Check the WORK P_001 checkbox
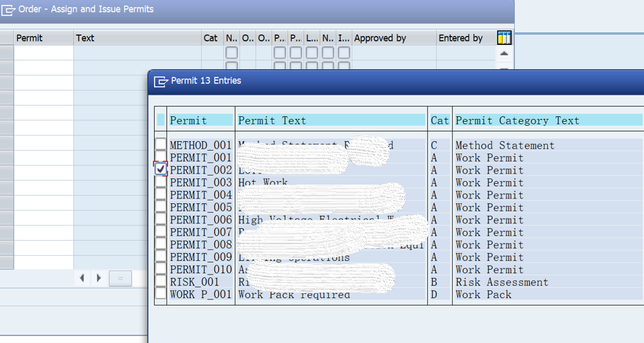This screenshot has width=644, height=343. (160, 293)
